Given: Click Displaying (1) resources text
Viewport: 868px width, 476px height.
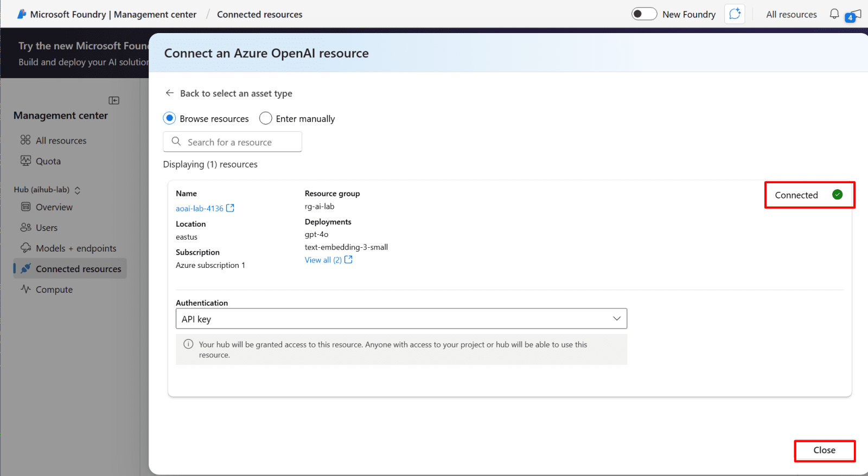Looking at the screenshot, I should 210,164.
